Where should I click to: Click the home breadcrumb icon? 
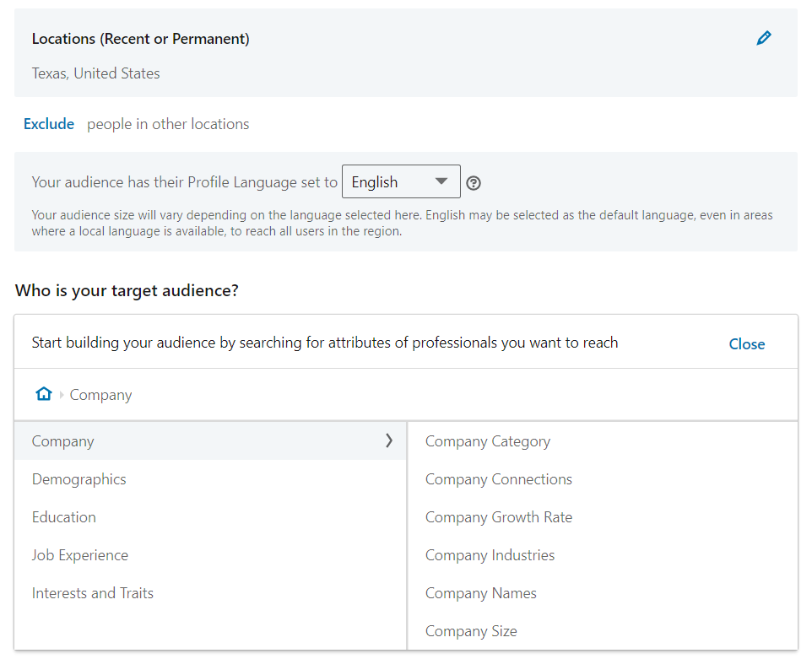(x=43, y=394)
